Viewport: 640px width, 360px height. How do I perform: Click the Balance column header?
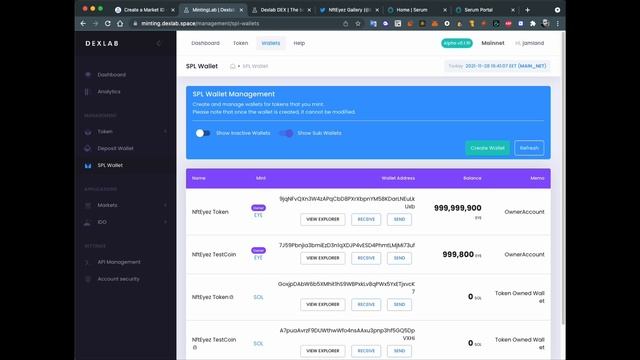click(x=472, y=178)
